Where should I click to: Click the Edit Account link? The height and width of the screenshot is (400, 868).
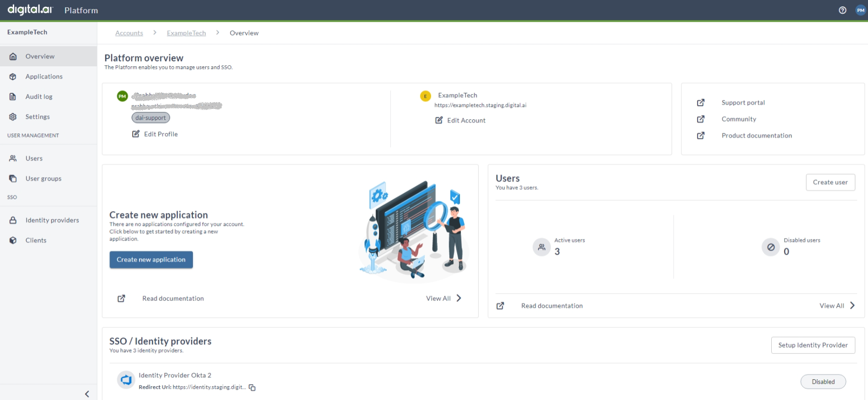(x=466, y=120)
